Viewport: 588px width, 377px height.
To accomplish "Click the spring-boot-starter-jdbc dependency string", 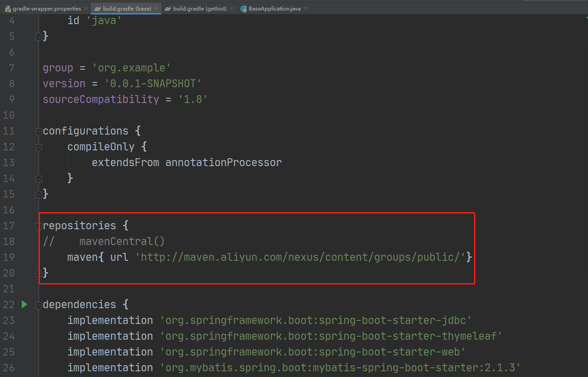I will [315, 320].
